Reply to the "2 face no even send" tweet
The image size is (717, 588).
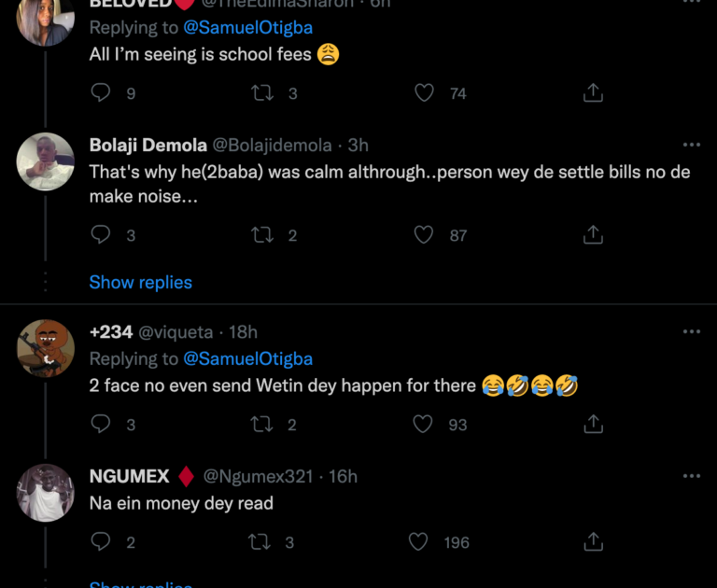pyautogui.click(x=101, y=424)
